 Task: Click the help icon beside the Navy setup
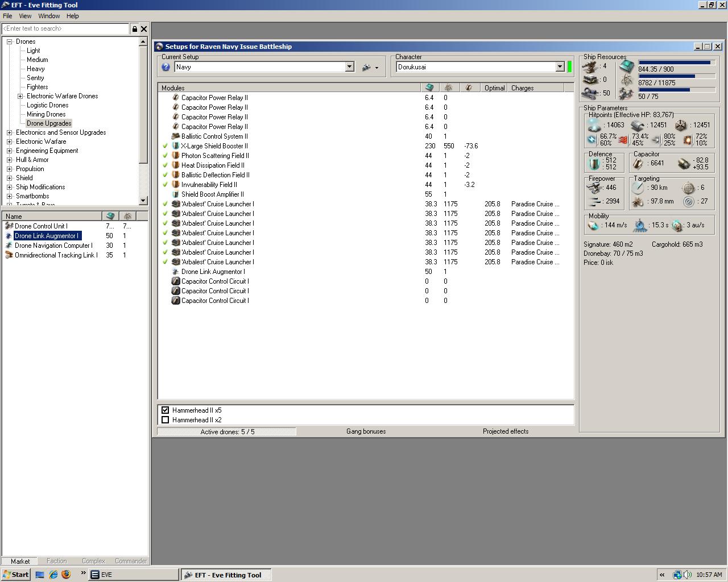pos(166,67)
